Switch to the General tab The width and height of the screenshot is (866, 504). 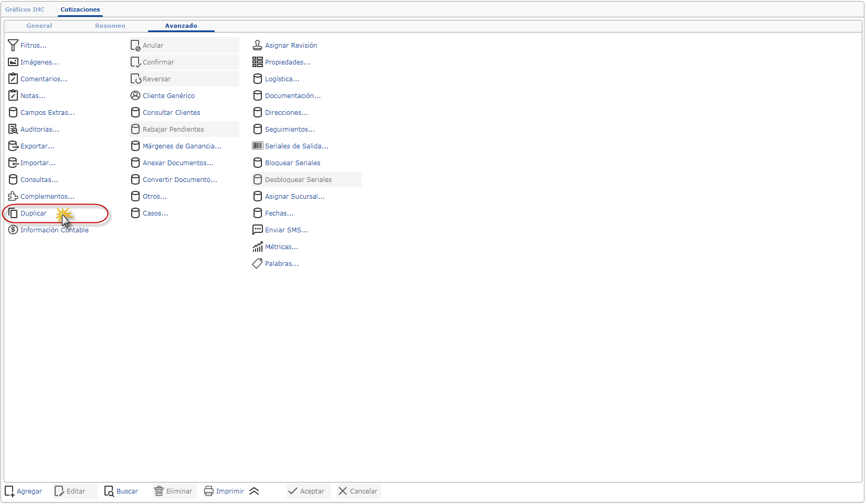(39, 26)
